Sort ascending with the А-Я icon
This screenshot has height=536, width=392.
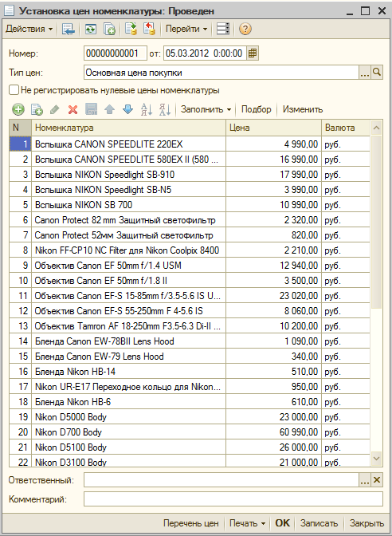tap(147, 110)
